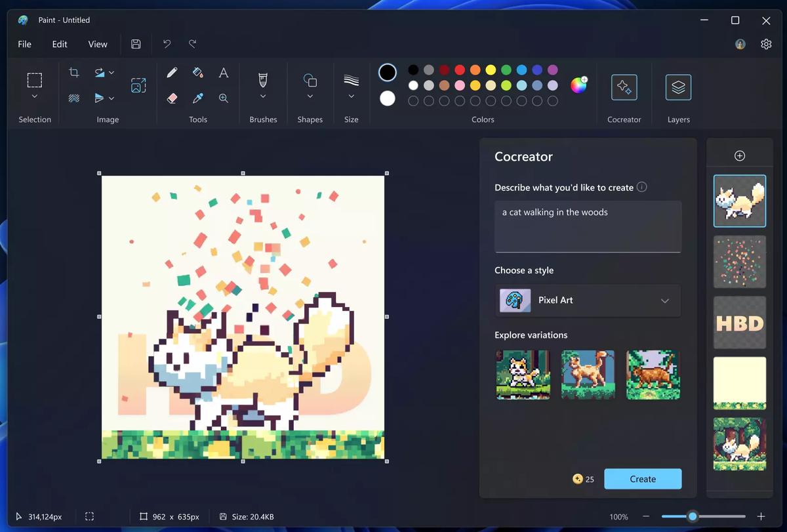Open the View menu
The height and width of the screenshot is (532, 787).
[x=98, y=44]
